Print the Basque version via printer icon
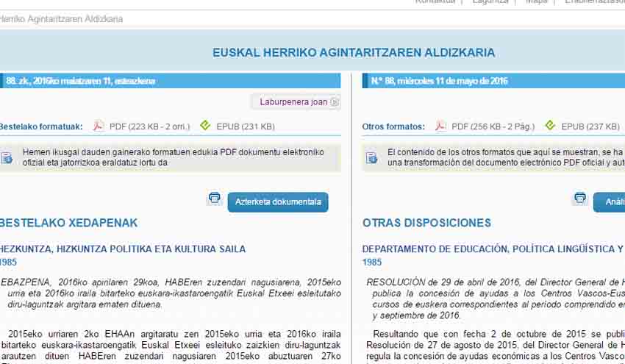625x364 pixels. pyautogui.click(x=215, y=198)
